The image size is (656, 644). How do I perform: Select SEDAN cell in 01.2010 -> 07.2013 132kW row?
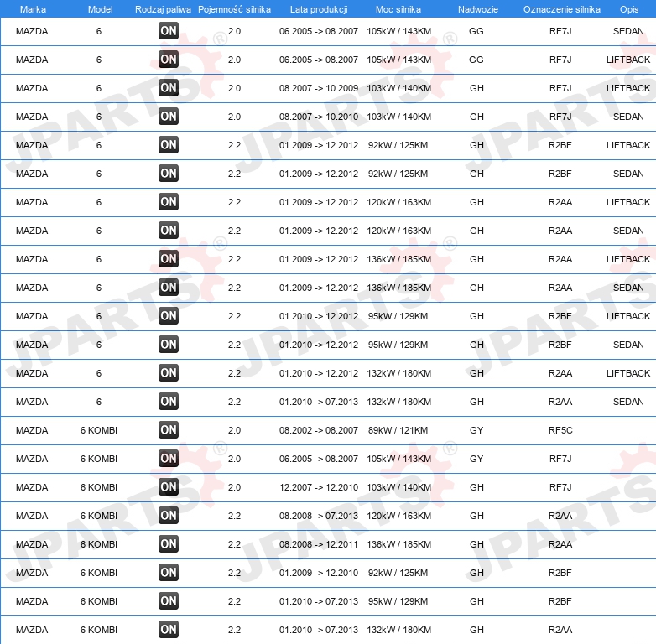[x=628, y=402]
